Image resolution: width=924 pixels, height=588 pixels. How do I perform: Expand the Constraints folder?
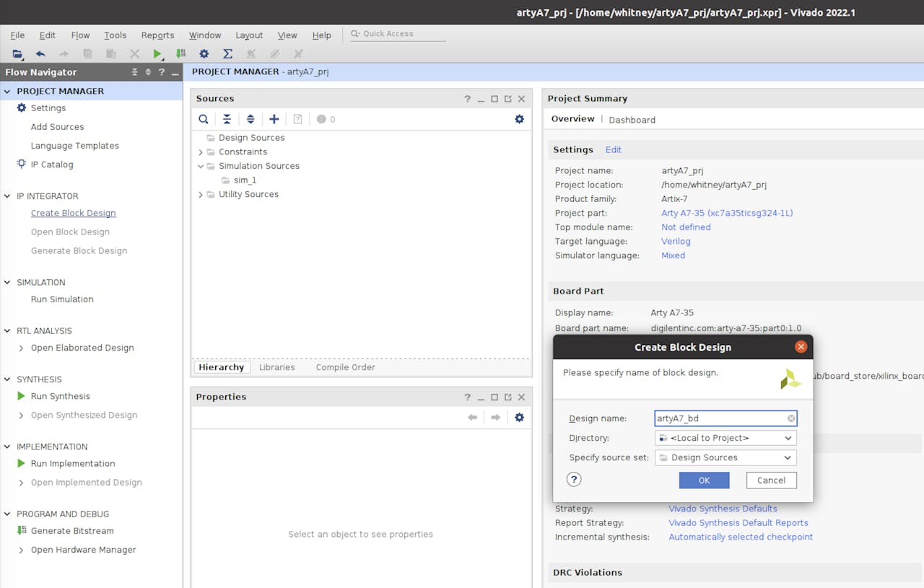tap(201, 152)
